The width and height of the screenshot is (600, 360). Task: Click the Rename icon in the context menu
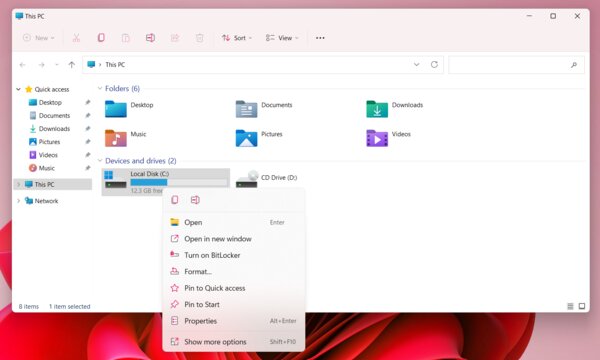pyautogui.click(x=195, y=200)
